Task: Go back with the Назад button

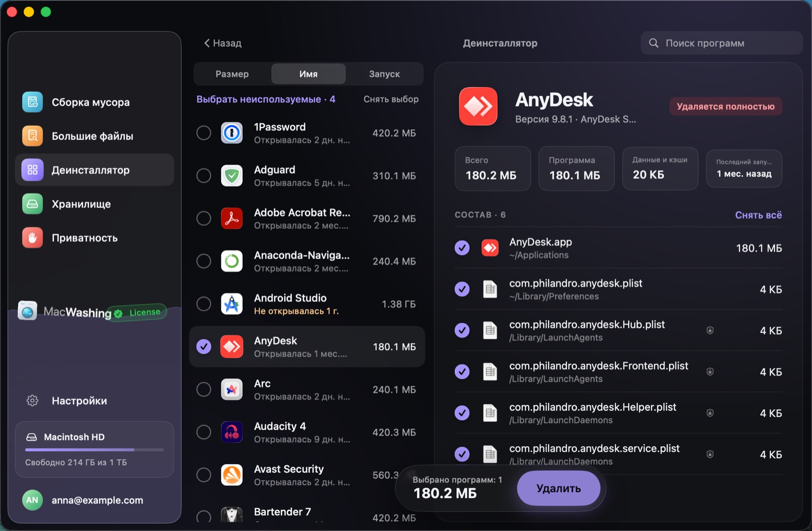Action: pos(223,43)
